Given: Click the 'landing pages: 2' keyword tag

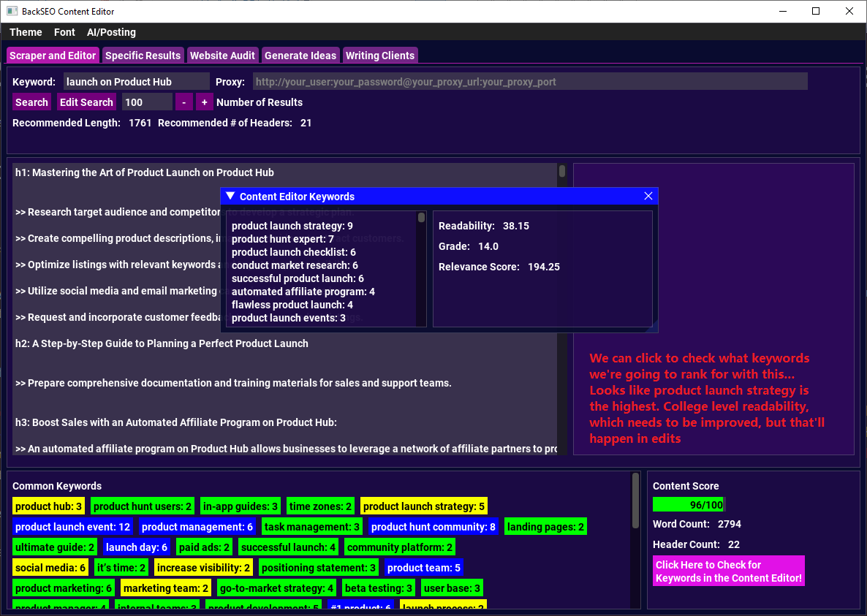Looking at the screenshot, I should coord(546,527).
